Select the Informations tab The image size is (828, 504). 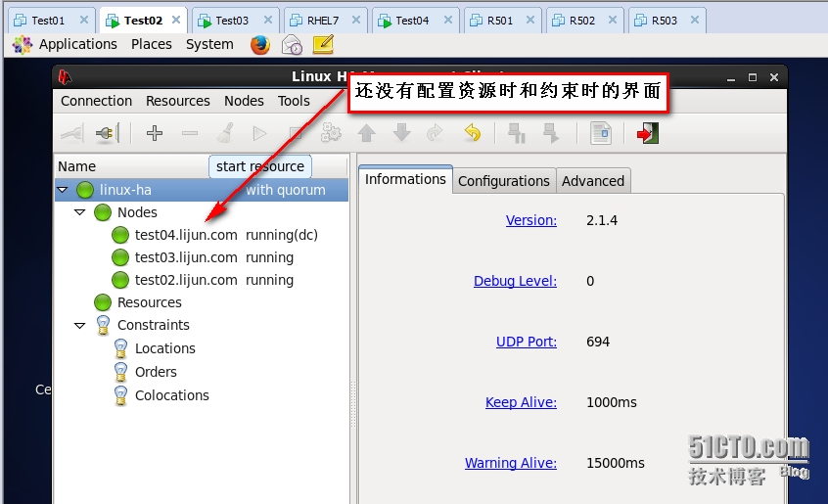click(405, 179)
